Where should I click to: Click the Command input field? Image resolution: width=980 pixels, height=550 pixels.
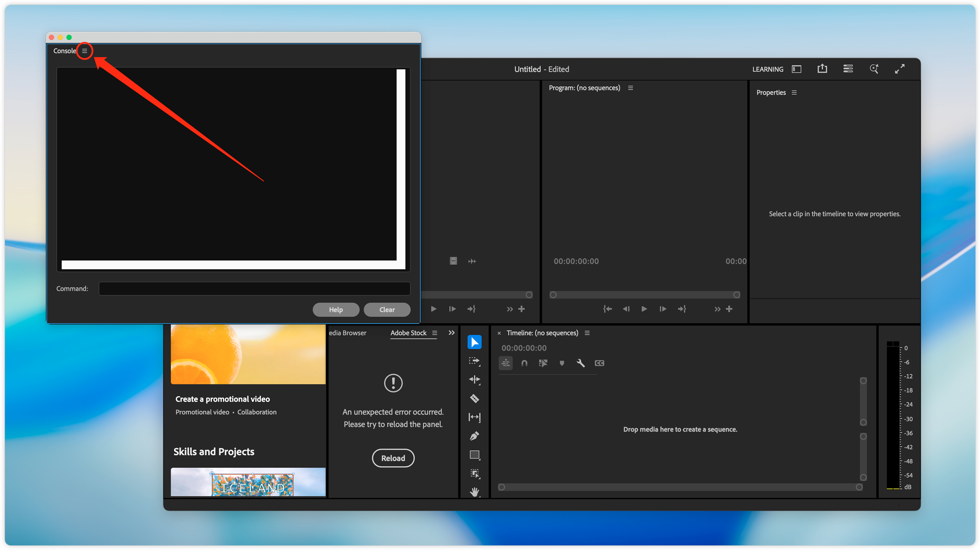[x=254, y=289]
